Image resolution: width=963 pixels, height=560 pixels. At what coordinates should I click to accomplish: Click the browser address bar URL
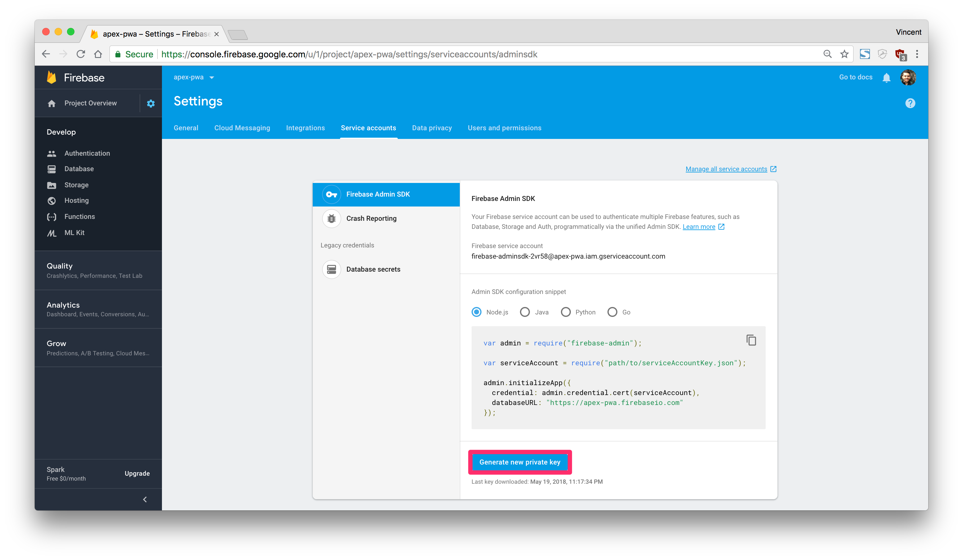[x=349, y=54]
